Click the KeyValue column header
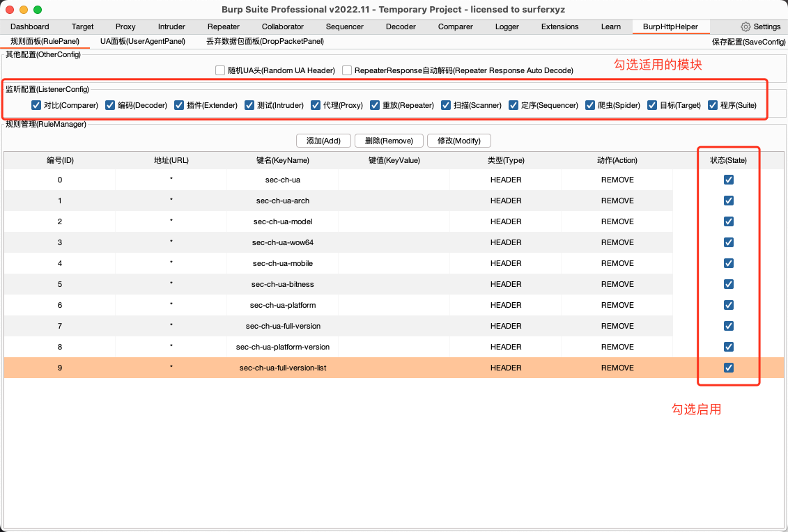The width and height of the screenshot is (788, 532). point(394,160)
